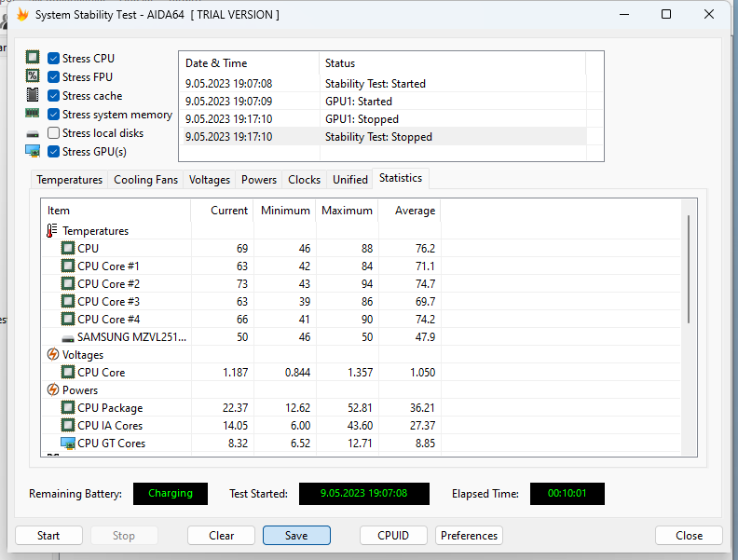Click the Start button
The width and height of the screenshot is (738, 560).
(x=48, y=536)
